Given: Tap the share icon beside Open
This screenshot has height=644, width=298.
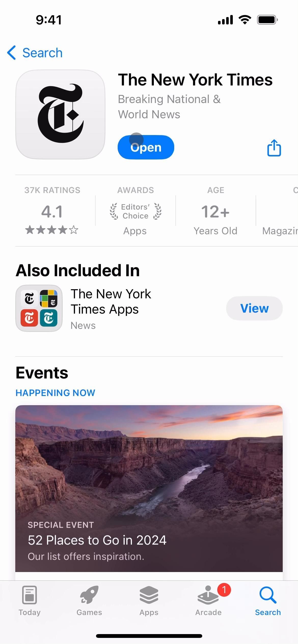Looking at the screenshot, I should point(274,148).
